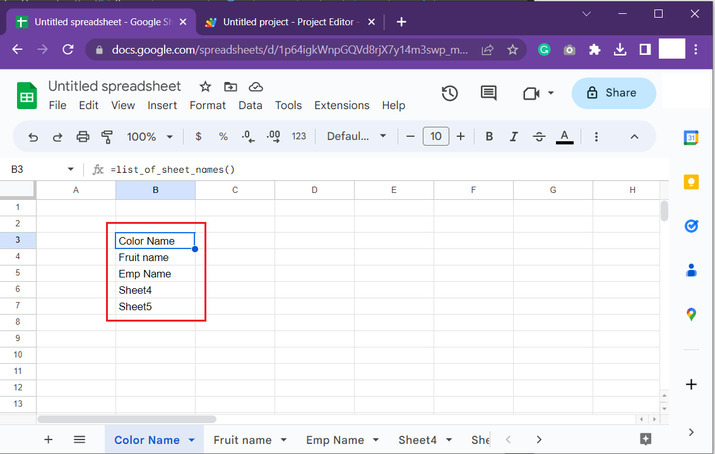
Task: Open the text color picker
Action: (565, 137)
